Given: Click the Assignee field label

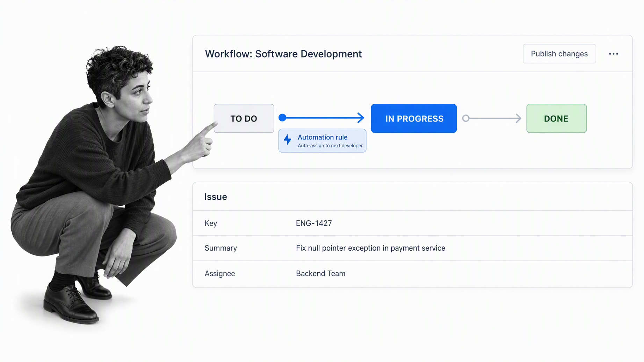Looking at the screenshot, I should pos(220,274).
